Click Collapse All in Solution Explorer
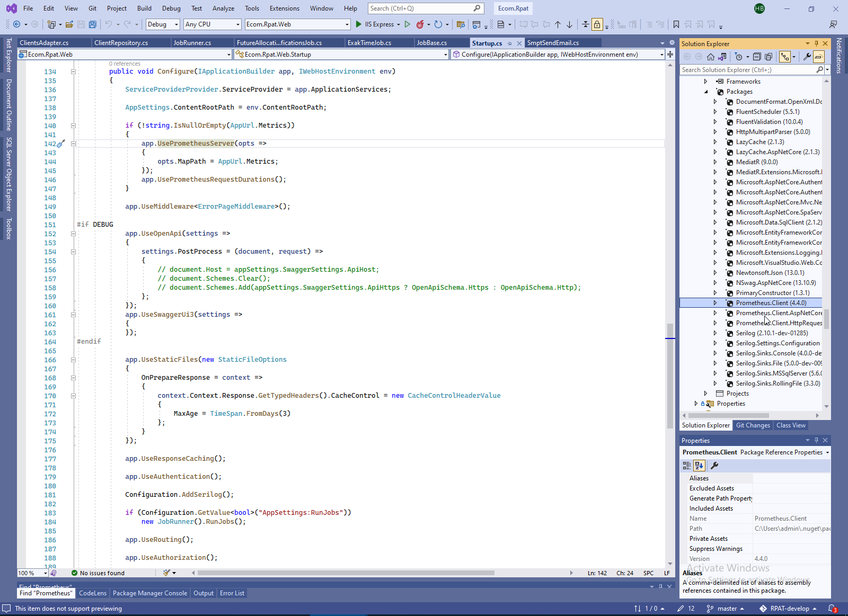The width and height of the screenshot is (848, 616). (757, 57)
